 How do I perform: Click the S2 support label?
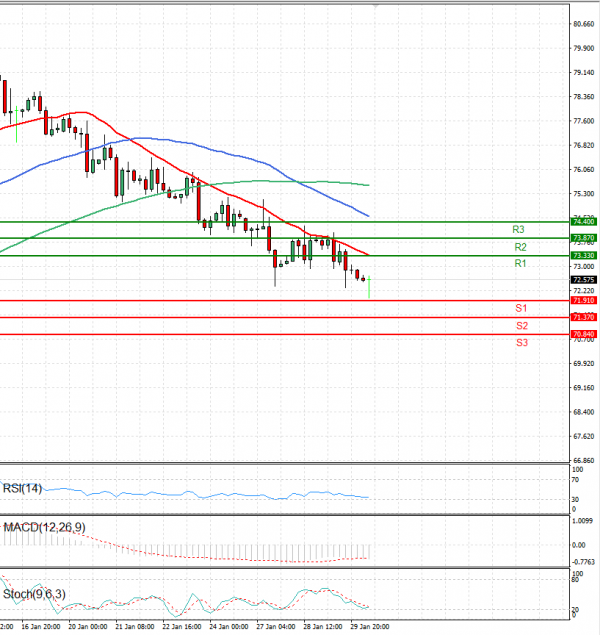click(522, 326)
